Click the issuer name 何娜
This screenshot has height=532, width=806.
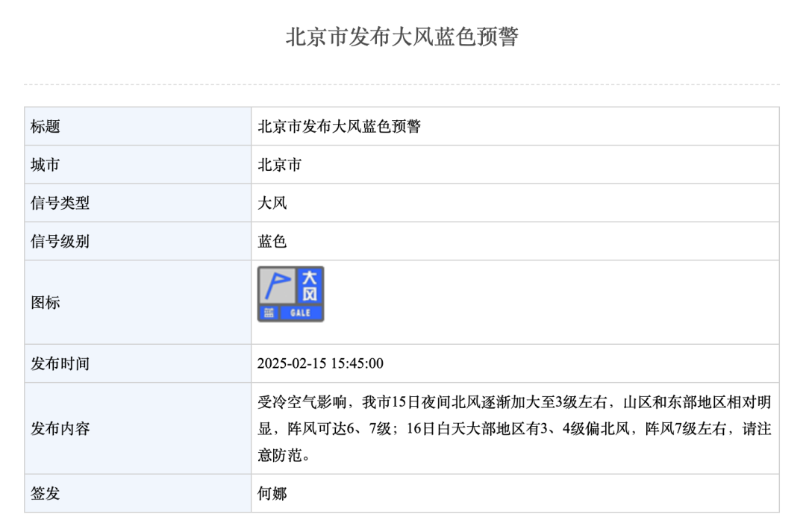[x=272, y=493]
